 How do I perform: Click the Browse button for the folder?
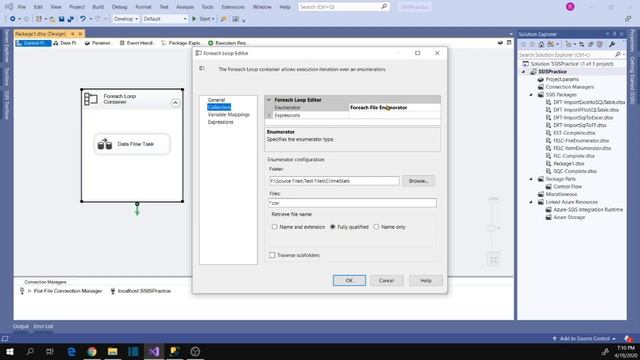[x=418, y=181]
